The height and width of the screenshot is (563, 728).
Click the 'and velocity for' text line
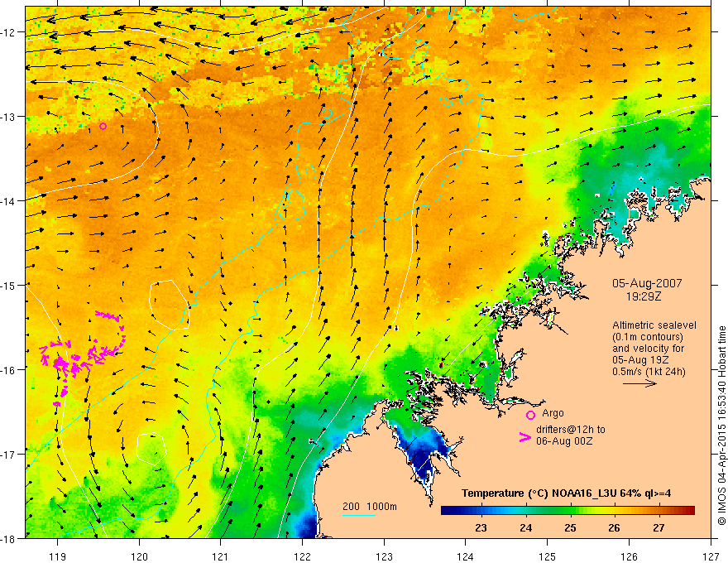click(648, 348)
